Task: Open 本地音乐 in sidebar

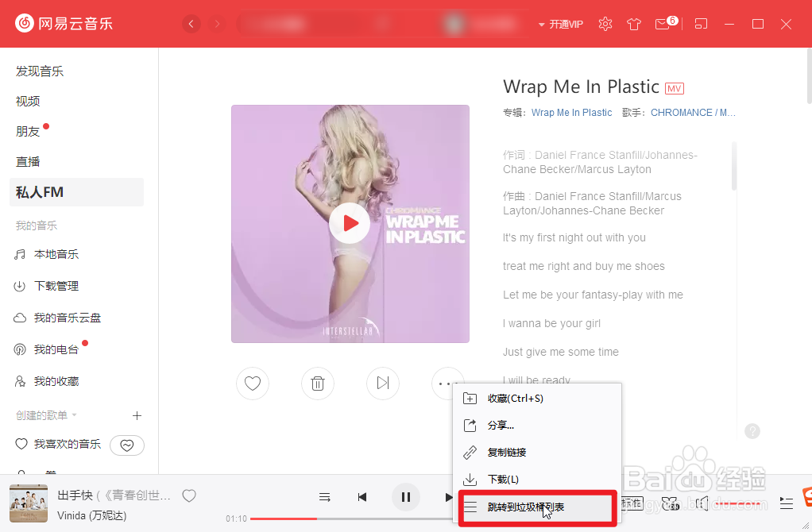Action: coord(56,254)
